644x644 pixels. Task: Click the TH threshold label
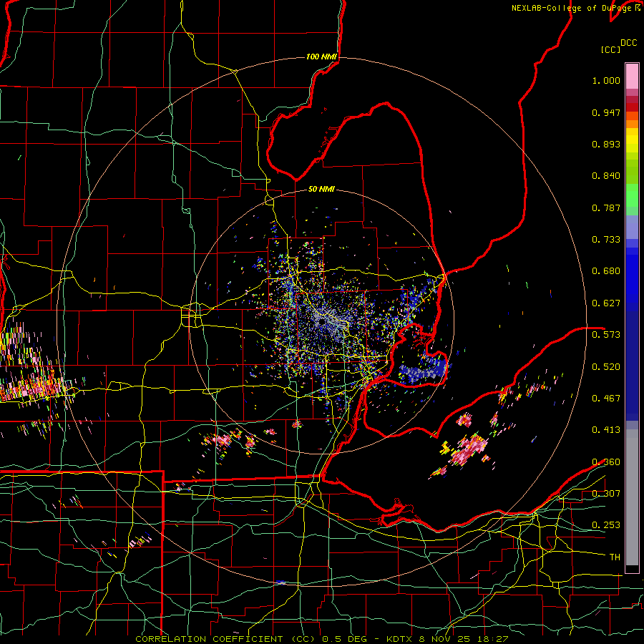pos(615,557)
